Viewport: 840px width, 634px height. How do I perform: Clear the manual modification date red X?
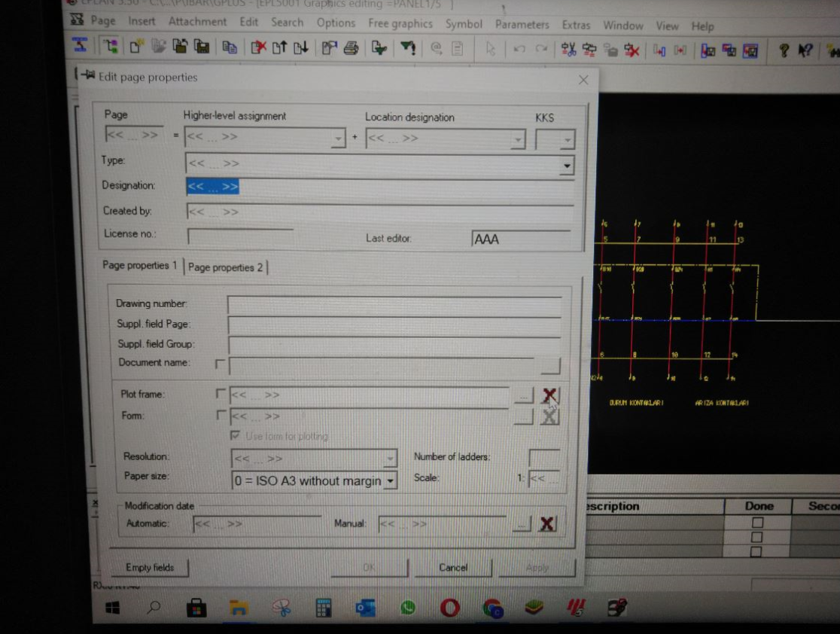pos(546,523)
